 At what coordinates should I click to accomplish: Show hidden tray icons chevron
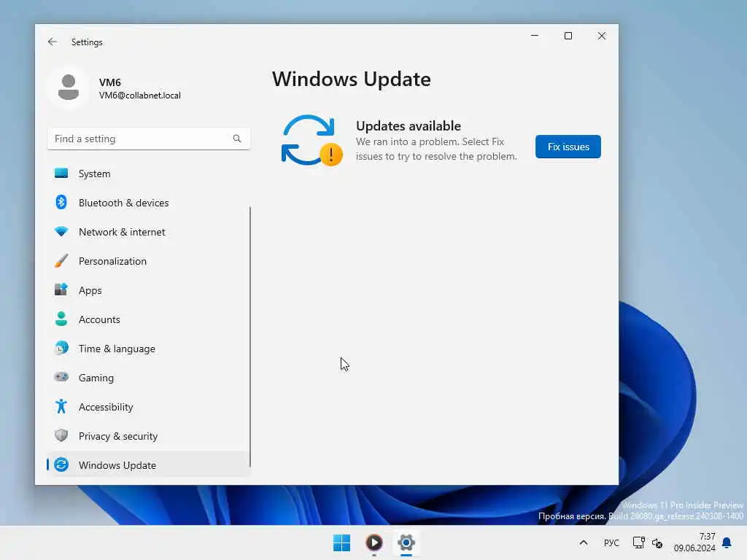584,542
